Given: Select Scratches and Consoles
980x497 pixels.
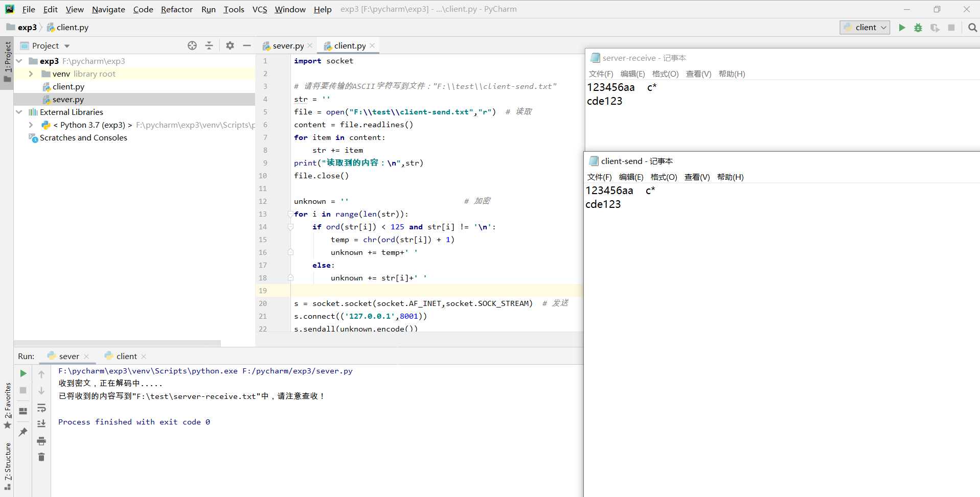Looking at the screenshot, I should point(83,137).
